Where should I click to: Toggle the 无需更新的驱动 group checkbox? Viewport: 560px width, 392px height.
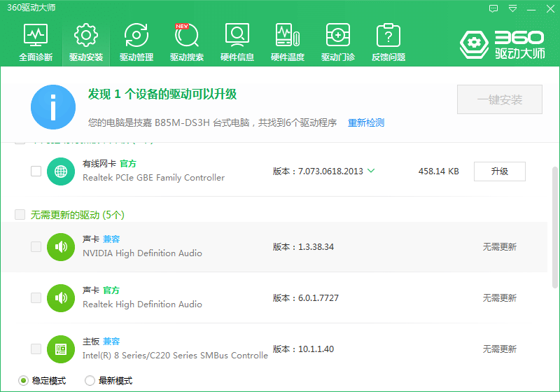[x=20, y=214]
